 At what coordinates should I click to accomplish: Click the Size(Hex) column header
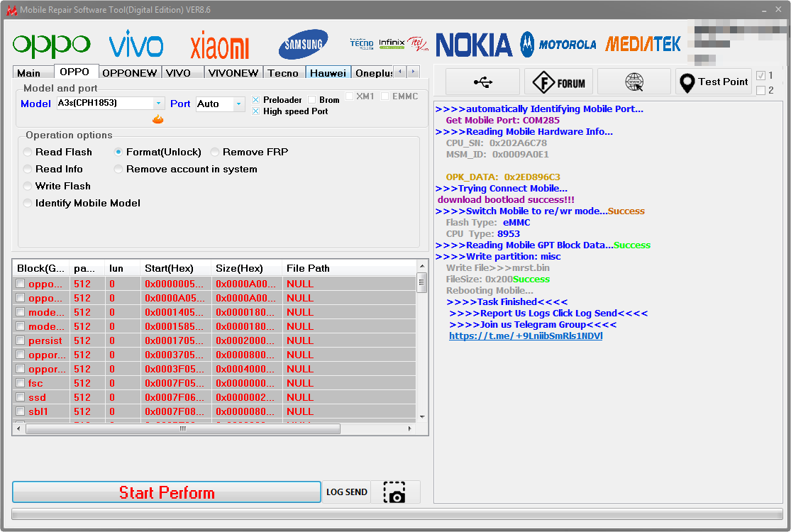pos(245,268)
